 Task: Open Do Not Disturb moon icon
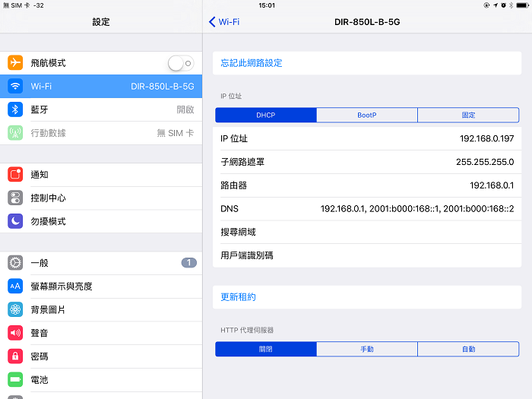(15, 221)
